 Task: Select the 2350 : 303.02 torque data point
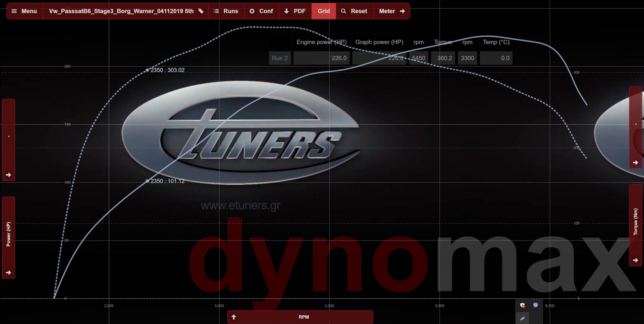click(147, 70)
